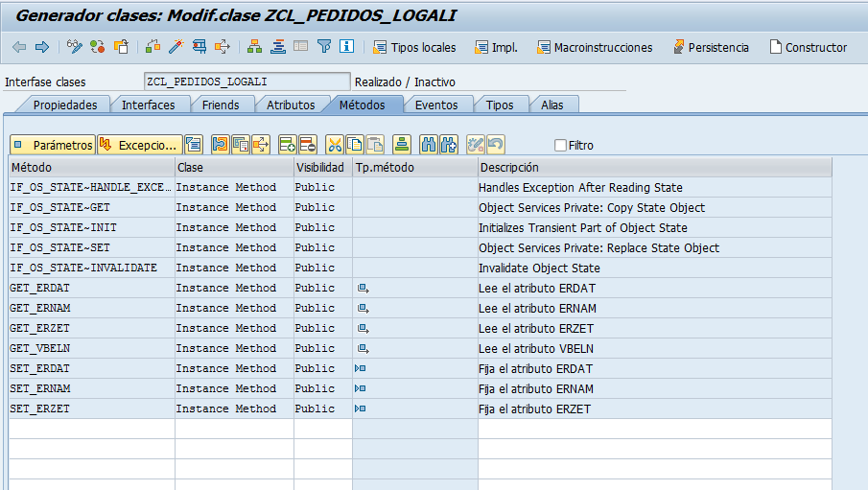
Task: Open Macroinstrucciones
Action: point(595,48)
